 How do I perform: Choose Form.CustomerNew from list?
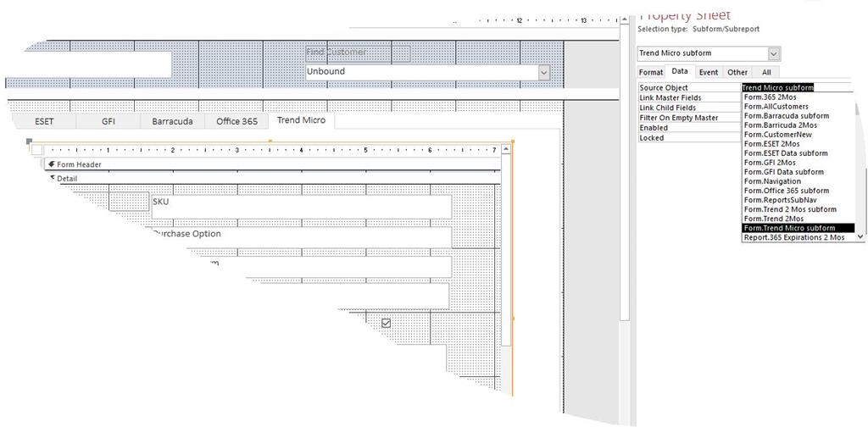coord(798,135)
